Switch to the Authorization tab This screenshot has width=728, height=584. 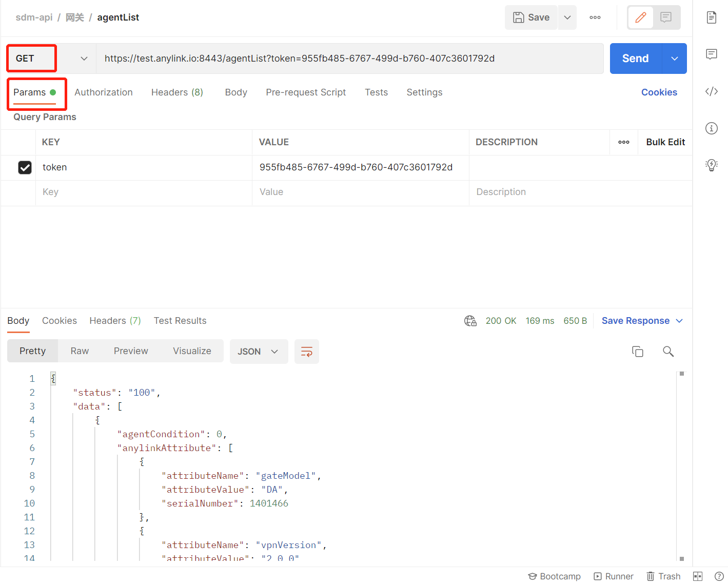click(104, 92)
